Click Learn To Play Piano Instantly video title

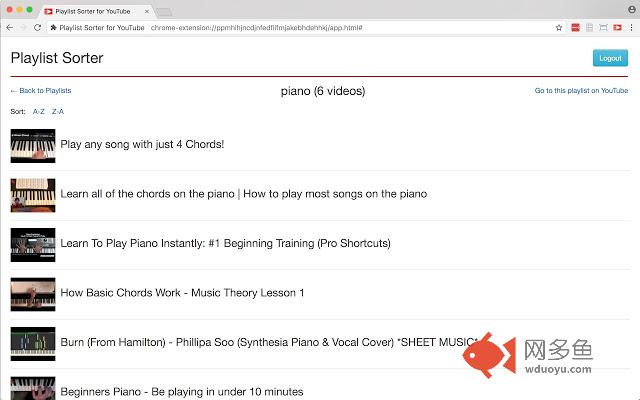(225, 243)
